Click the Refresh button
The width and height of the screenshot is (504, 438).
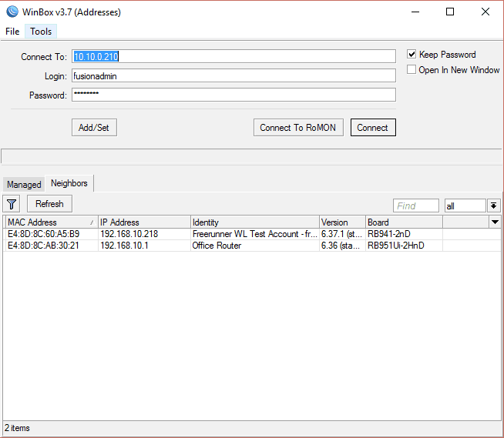pyautogui.click(x=49, y=204)
